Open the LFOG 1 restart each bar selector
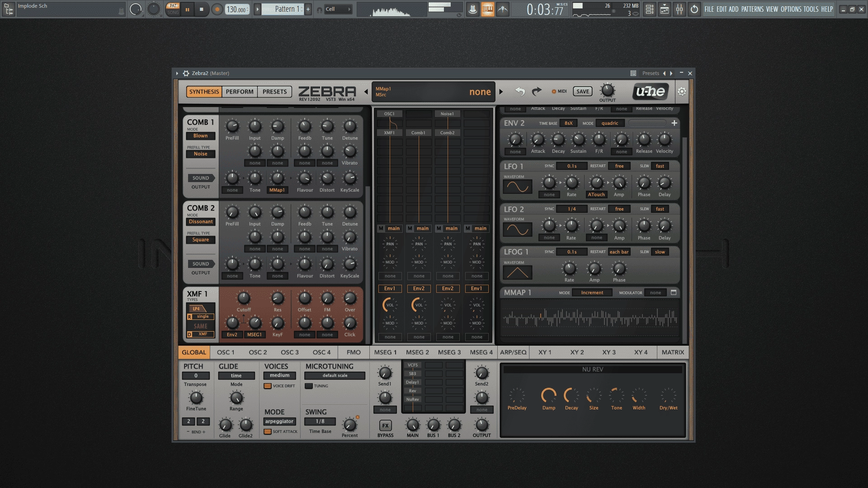This screenshot has width=868, height=488. (619, 252)
